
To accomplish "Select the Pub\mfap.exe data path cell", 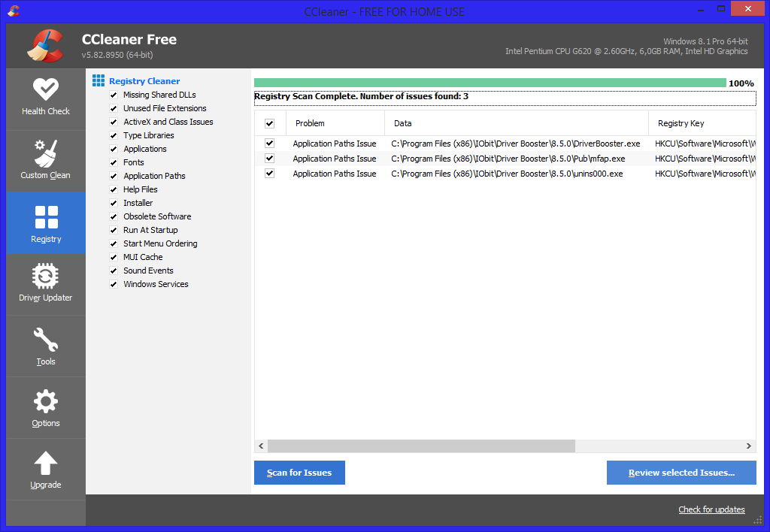I will pos(508,159).
